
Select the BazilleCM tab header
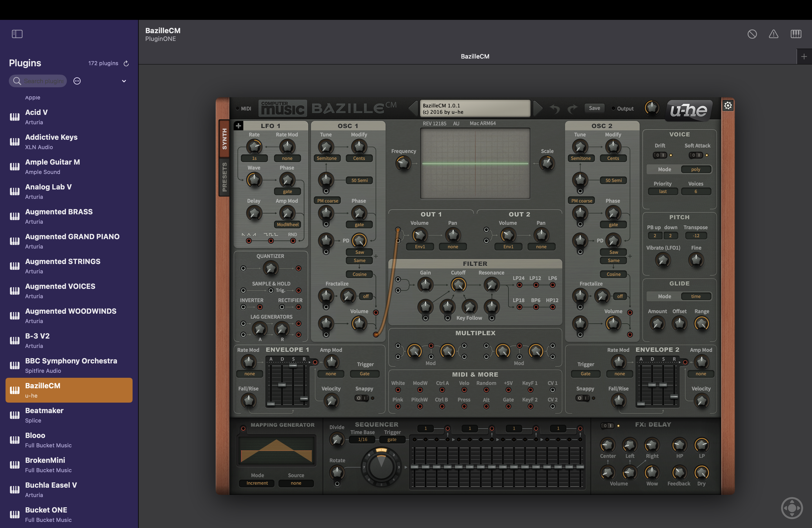[475, 56]
